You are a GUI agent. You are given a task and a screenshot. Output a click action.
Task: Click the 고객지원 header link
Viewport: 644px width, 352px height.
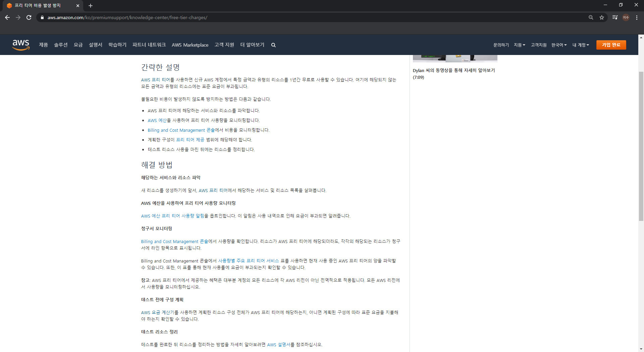(x=538, y=45)
